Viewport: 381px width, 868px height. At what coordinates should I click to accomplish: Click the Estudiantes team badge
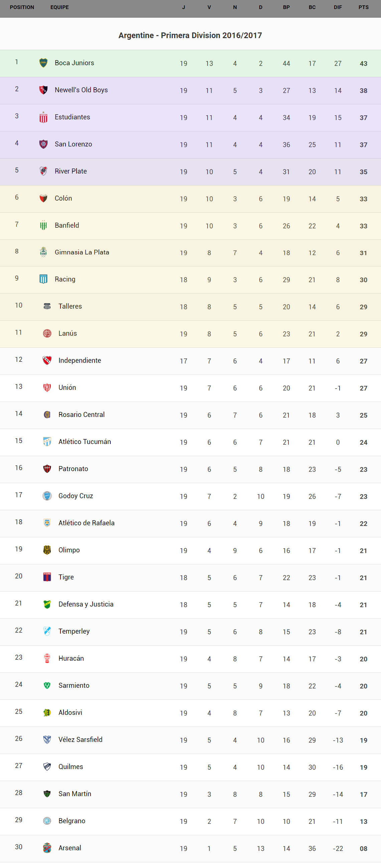(x=43, y=117)
